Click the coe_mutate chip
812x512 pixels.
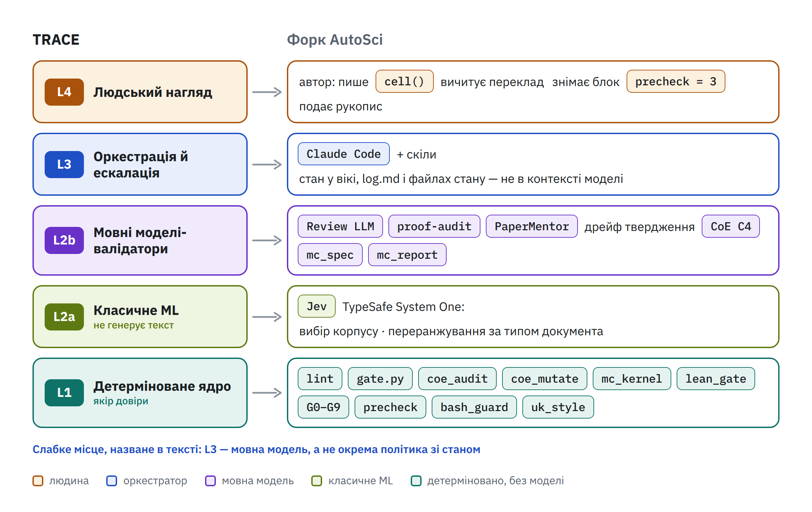tap(544, 379)
